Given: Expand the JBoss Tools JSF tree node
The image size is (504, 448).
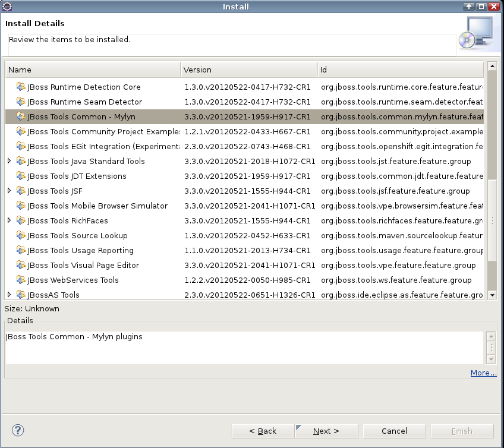Looking at the screenshot, I should [10, 191].
